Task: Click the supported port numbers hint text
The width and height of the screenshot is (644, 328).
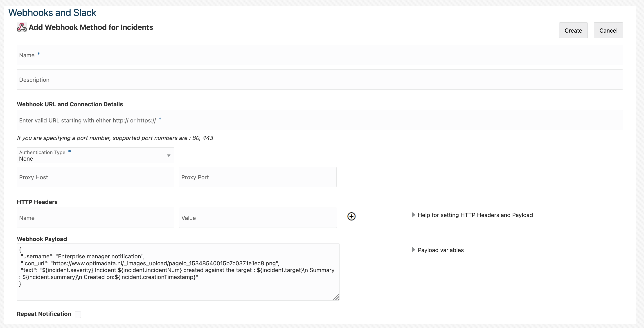Action: click(115, 138)
